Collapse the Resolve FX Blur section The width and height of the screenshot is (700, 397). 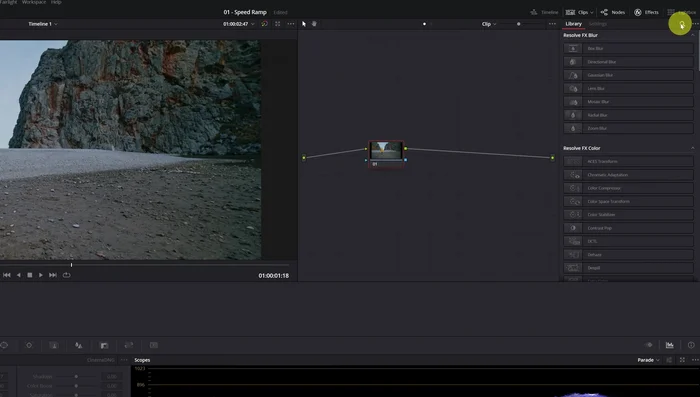tap(692, 35)
